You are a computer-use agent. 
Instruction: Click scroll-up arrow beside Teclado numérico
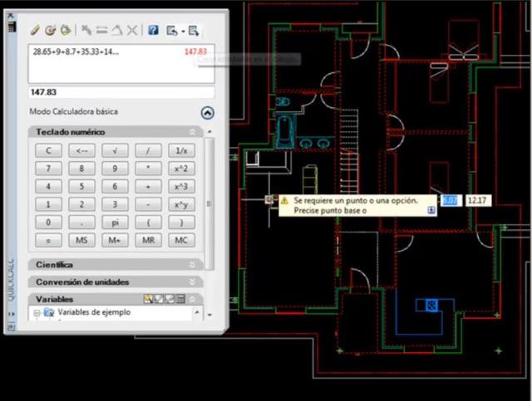click(209, 131)
